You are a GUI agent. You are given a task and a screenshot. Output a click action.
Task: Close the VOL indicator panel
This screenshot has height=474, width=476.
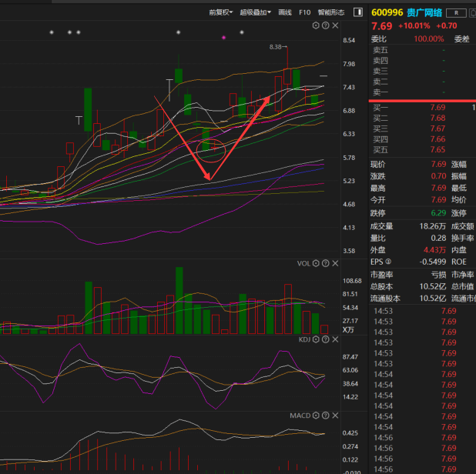pyautogui.click(x=336, y=263)
